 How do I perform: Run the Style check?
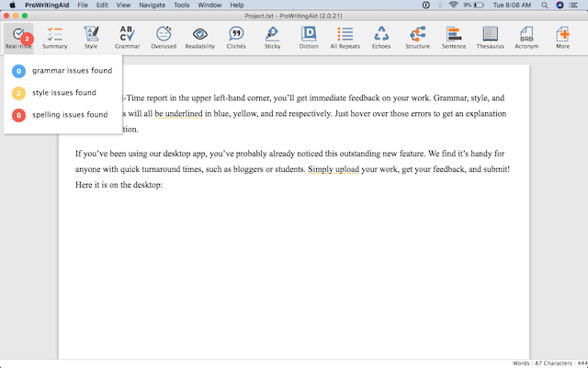tap(91, 38)
